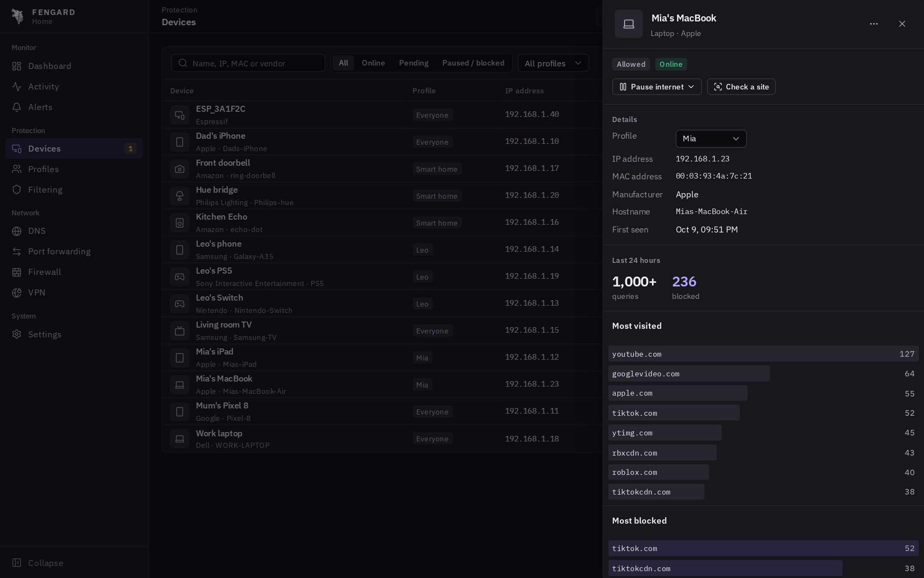Select the Hue bridge device row
The image size is (924, 578).
click(382, 196)
